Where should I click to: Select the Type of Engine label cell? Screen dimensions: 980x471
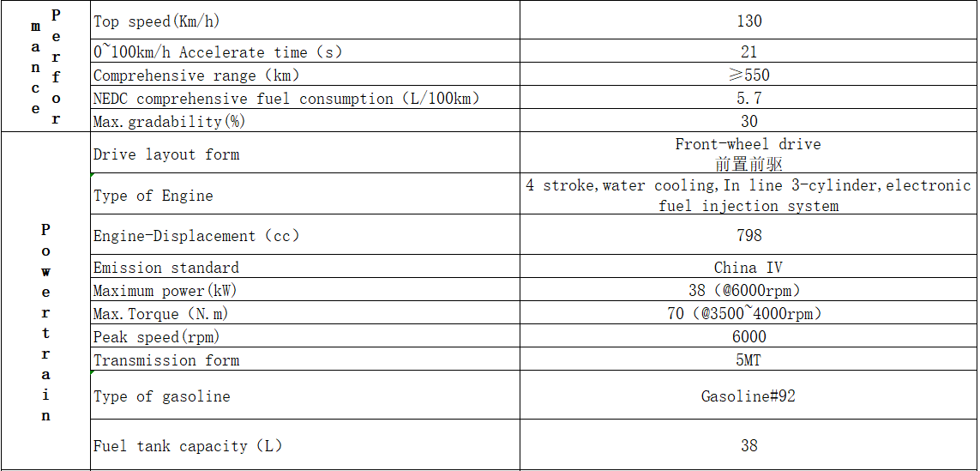click(x=305, y=194)
